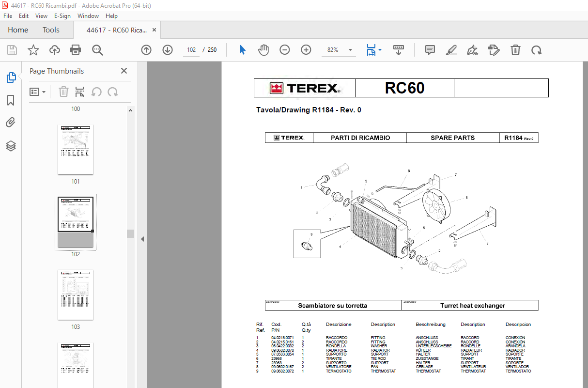Rotate clockwise in thumbnails panel

tap(113, 92)
